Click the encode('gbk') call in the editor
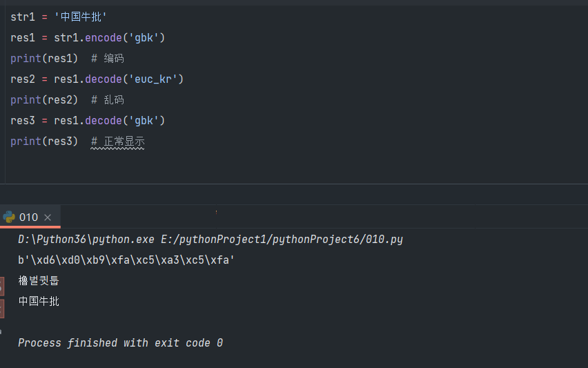Viewport: 588px width, 368px height. pyautogui.click(x=125, y=37)
